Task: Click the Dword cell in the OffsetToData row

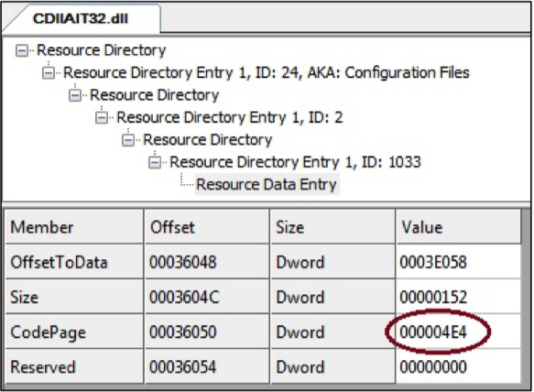Action: pyautogui.click(x=333, y=262)
